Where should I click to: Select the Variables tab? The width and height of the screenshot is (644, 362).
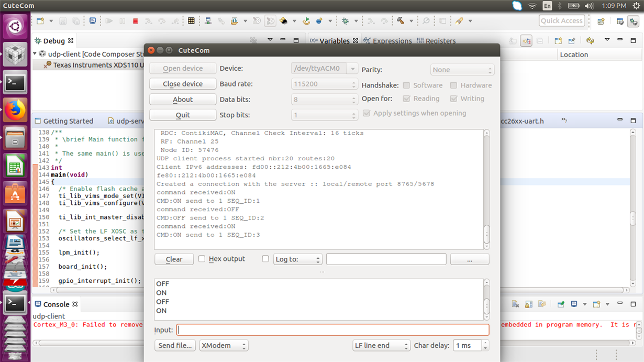334,41
